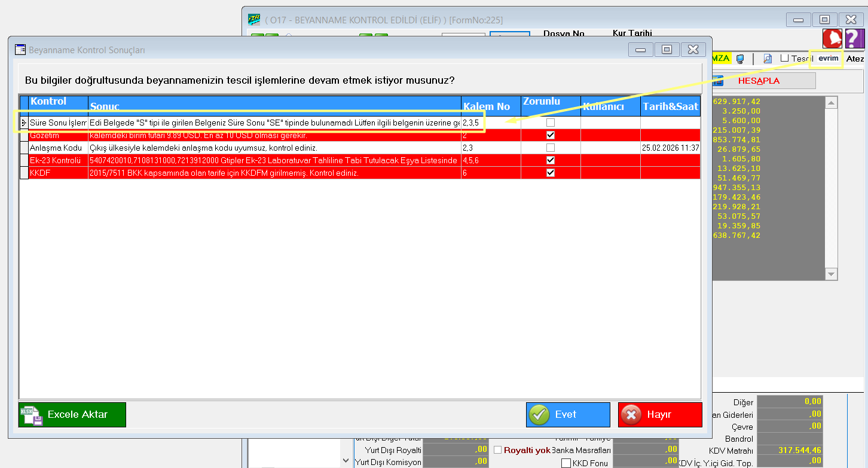Open help with the purple question mark
The height and width of the screenshot is (468, 868).
[x=854, y=38]
